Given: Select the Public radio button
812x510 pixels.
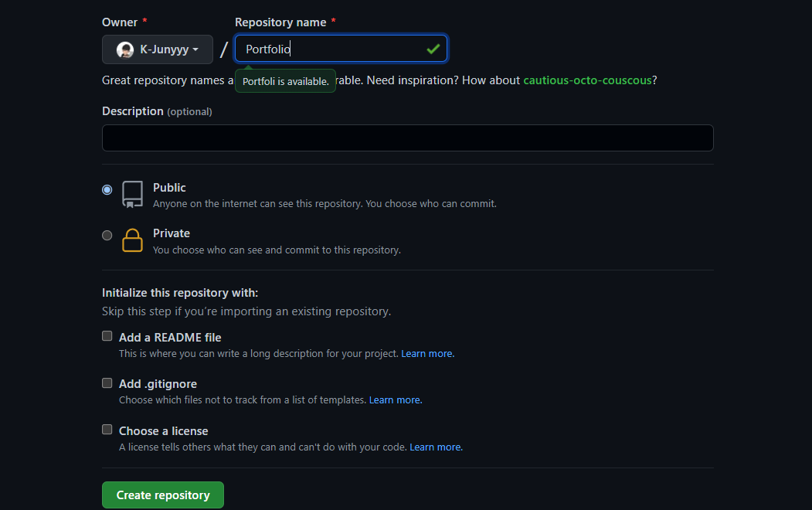Looking at the screenshot, I should coord(107,189).
